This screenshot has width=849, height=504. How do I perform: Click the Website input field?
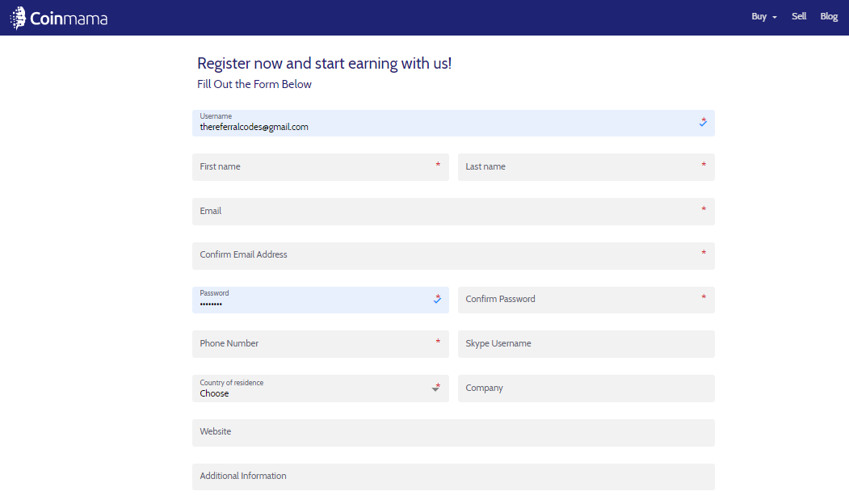click(x=453, y=433)
